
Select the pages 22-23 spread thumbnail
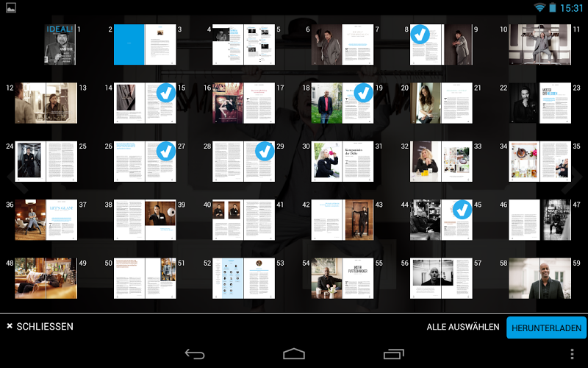click(x=539, y=103)
